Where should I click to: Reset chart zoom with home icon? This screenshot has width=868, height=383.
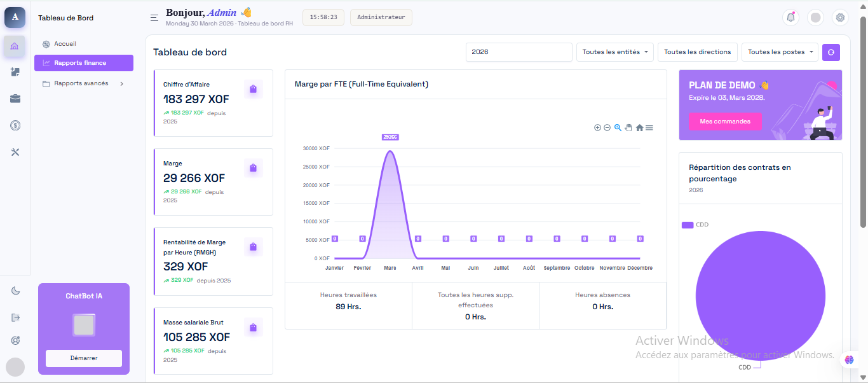(x=639, y=127)
